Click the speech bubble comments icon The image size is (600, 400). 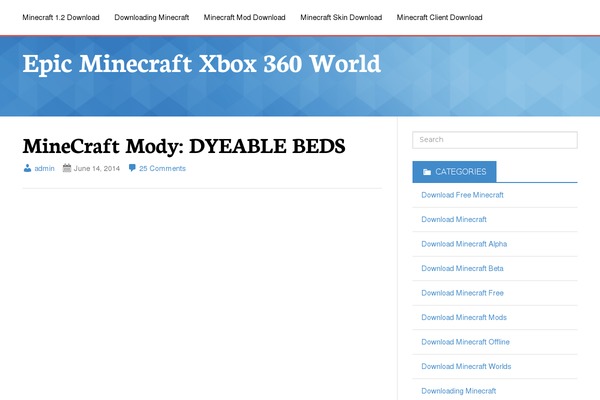coord(132,168)
